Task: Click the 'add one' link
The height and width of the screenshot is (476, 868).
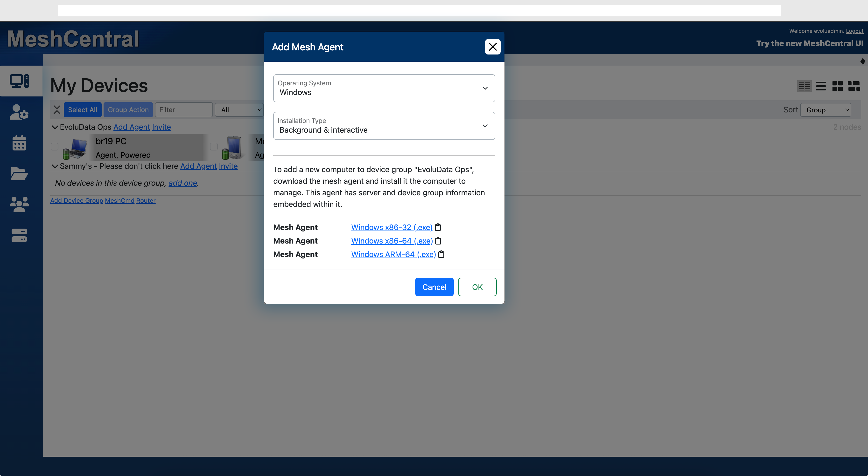Action: pos(183,183)
